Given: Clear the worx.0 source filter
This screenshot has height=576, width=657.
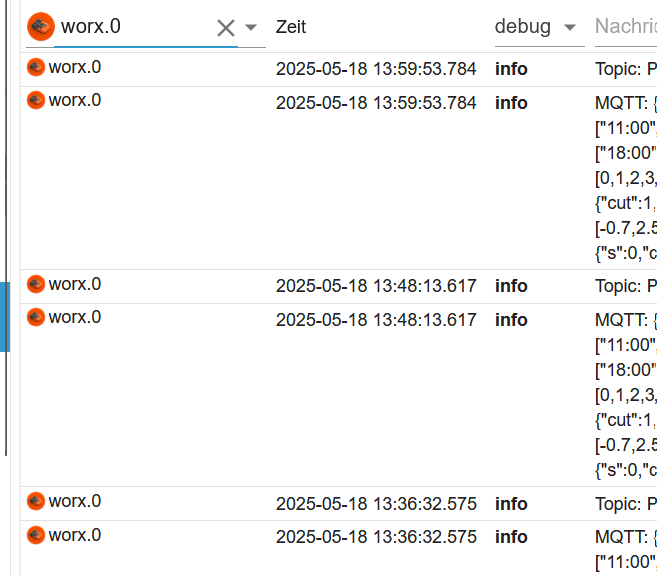Looking at the screenshot, I should tap(226, 28).
